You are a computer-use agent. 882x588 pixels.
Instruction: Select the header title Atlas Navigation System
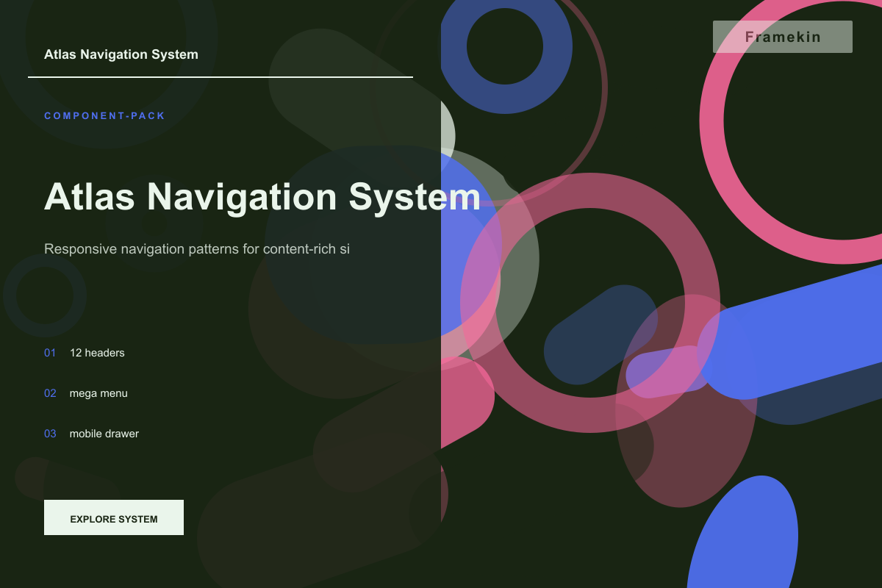click(x=121, y=54)
